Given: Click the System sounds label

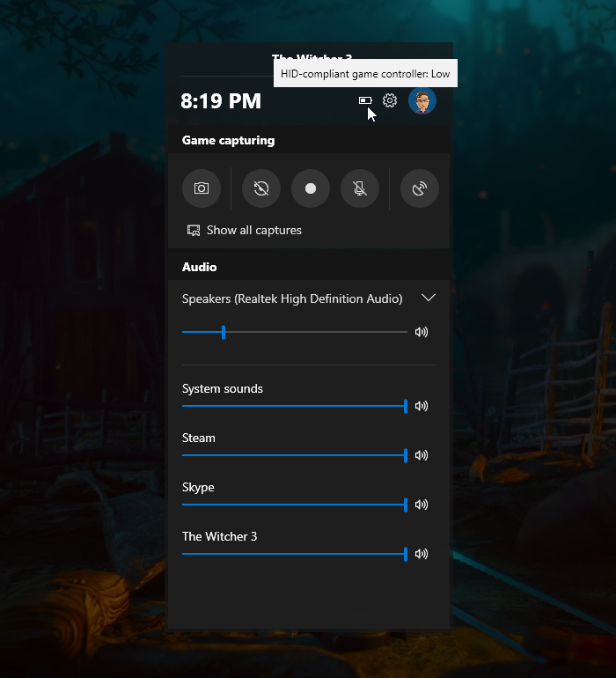Looking at the screenshot, I should (222, 388).
